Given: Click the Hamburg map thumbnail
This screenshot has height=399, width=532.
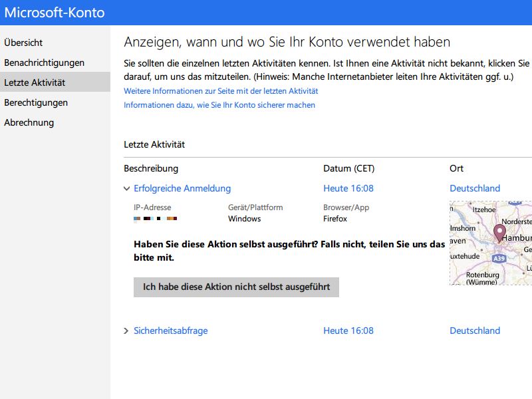Looking at the screenshot, I should coord(491,243).
